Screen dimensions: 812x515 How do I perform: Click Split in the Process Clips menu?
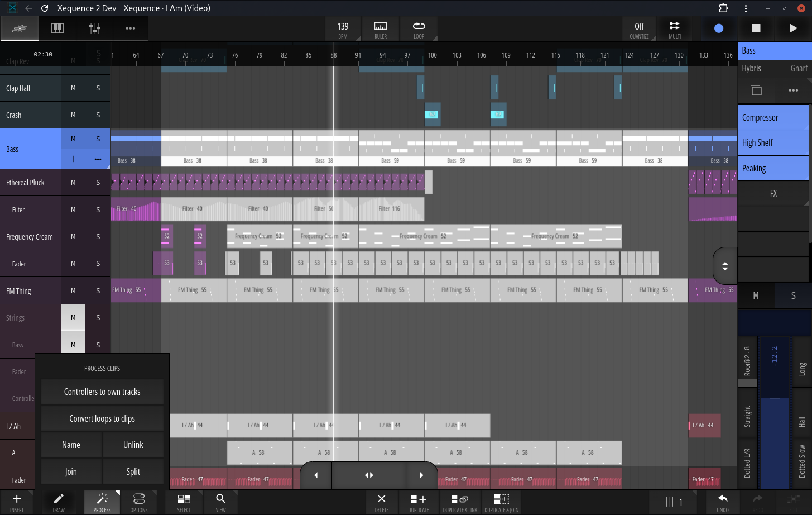coord(133,471)
